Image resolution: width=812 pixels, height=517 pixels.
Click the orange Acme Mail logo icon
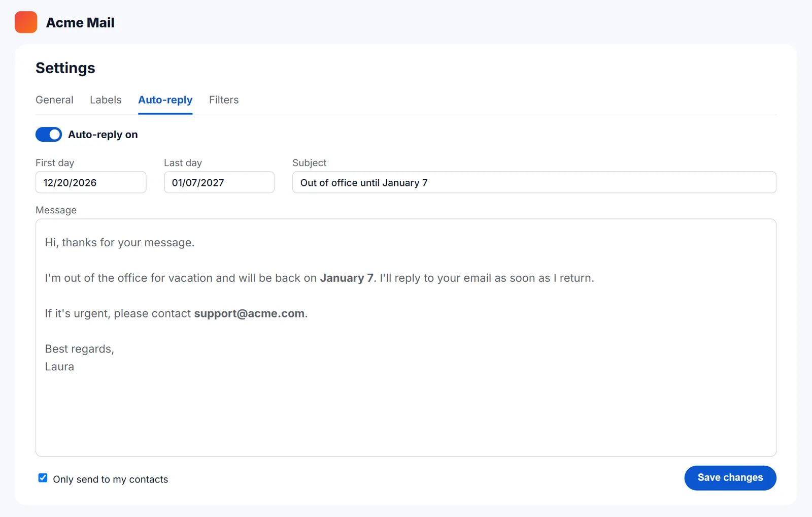26,22
